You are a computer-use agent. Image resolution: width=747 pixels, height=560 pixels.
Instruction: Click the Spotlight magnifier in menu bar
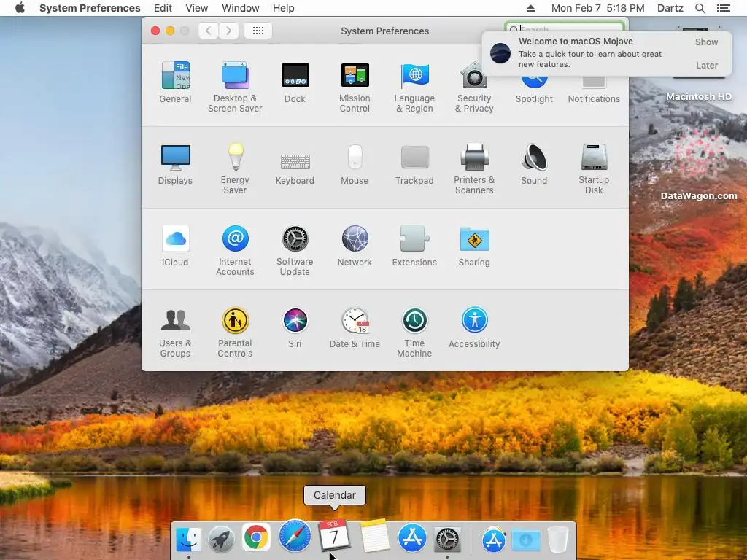click(700, 8)
